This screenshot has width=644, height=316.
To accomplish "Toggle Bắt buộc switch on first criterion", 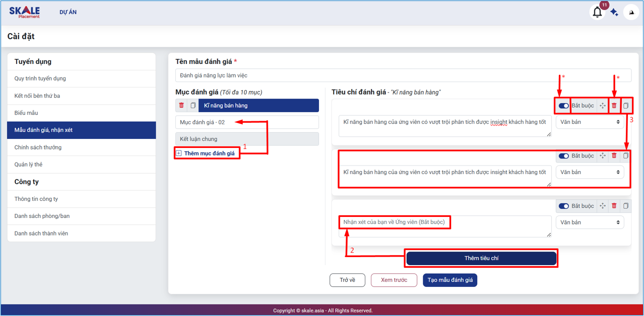I will click(563, 106).
